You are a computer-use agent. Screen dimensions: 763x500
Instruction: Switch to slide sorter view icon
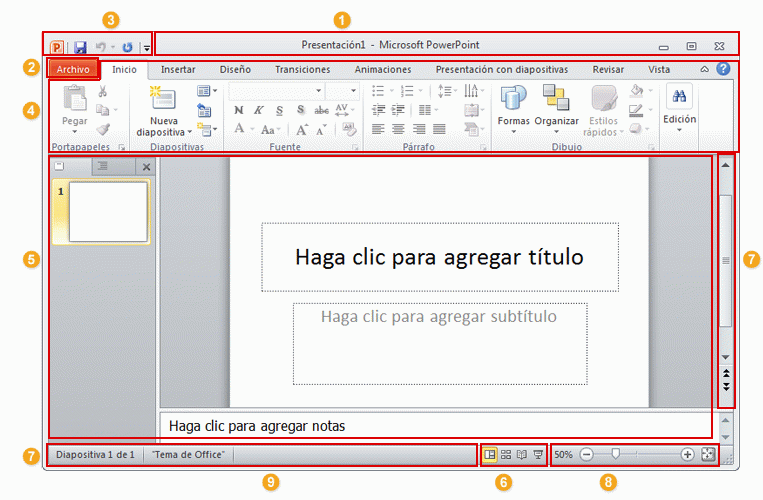506,454
